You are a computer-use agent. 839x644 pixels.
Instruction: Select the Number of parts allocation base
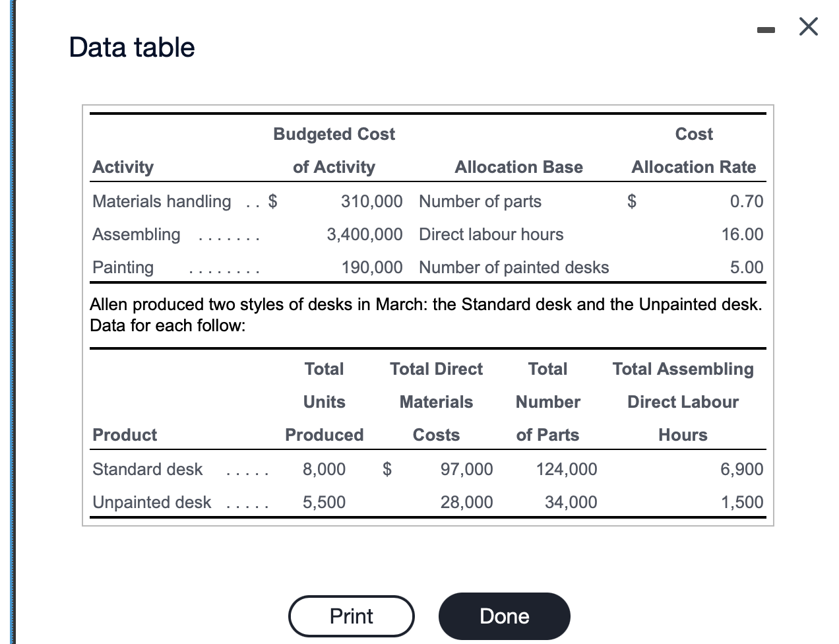[480, 201]
